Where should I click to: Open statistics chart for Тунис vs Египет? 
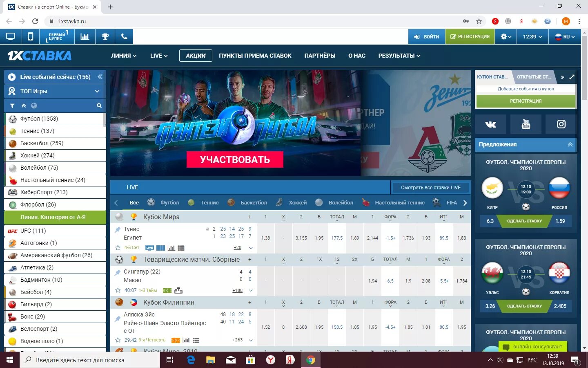[x=171, y=248]
